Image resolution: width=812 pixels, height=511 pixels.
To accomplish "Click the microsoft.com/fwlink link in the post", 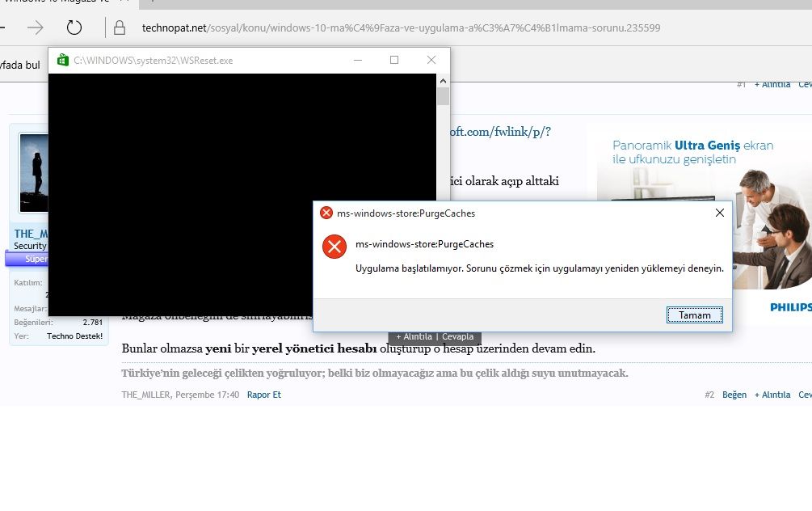I will (500, 132).
